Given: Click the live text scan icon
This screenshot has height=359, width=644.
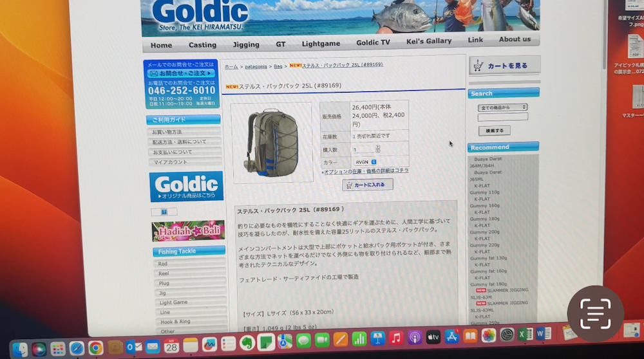Looking at the screenshot, I should click(595, 314).
